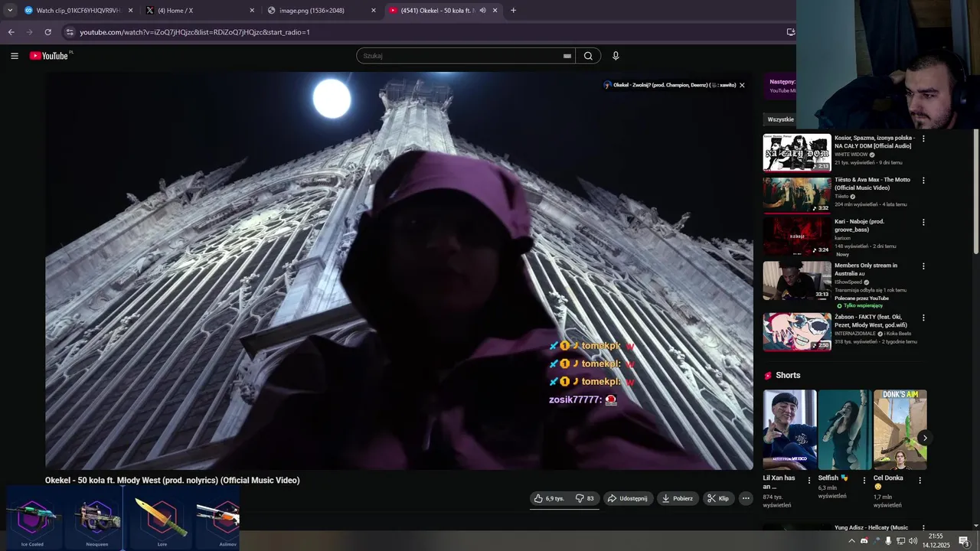Image resolution: width=980 pixels, height=551 pixels.
Task: Click the Udostępnij share button
Action: [627, 498]
